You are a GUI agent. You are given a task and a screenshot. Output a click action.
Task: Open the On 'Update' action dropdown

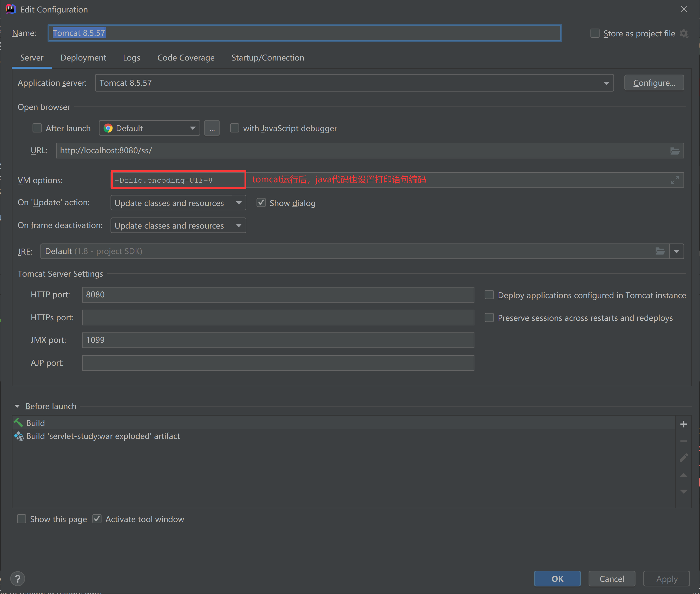178,203
